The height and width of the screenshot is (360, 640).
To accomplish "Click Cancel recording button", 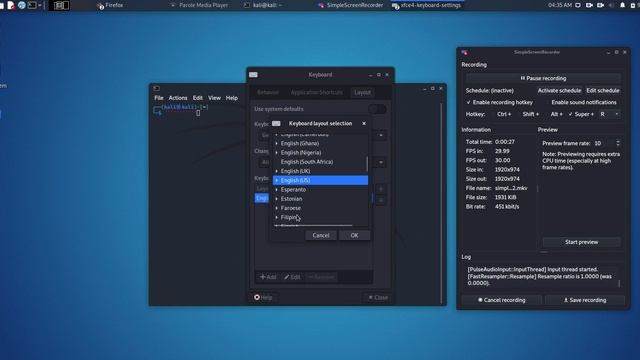I will pyautogui.click(x=502, y=300).
